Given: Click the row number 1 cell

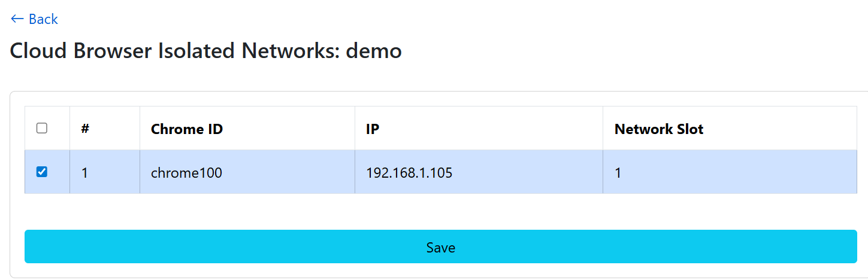Looking at the screenshot, I should coord(105,172).
